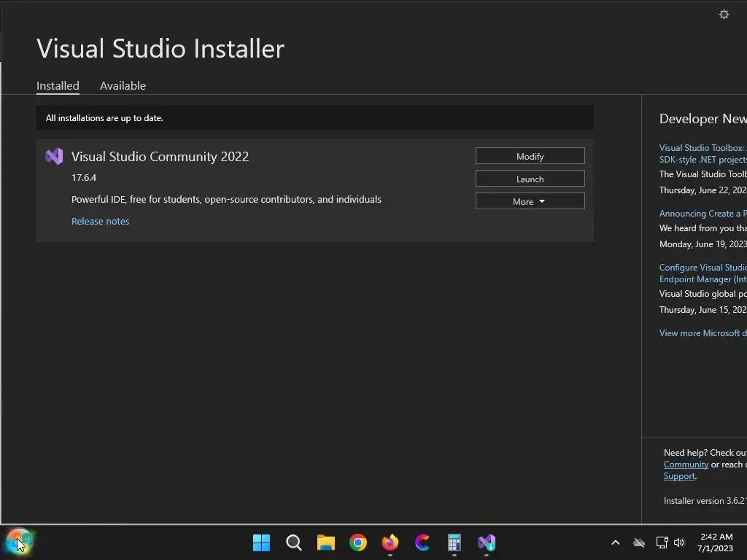Viewport: 747px width, 560px height.
Task: Click the 'Powerful IDE, free for students' description
Action: click(x=226, y=199)
